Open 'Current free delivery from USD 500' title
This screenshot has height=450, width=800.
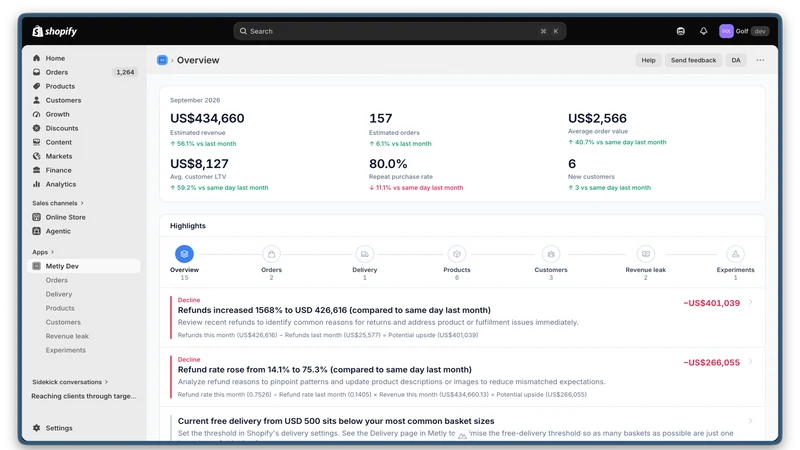336,421
